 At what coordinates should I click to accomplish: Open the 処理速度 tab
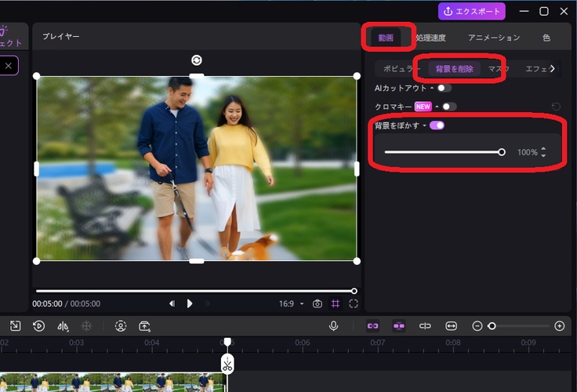431,38
